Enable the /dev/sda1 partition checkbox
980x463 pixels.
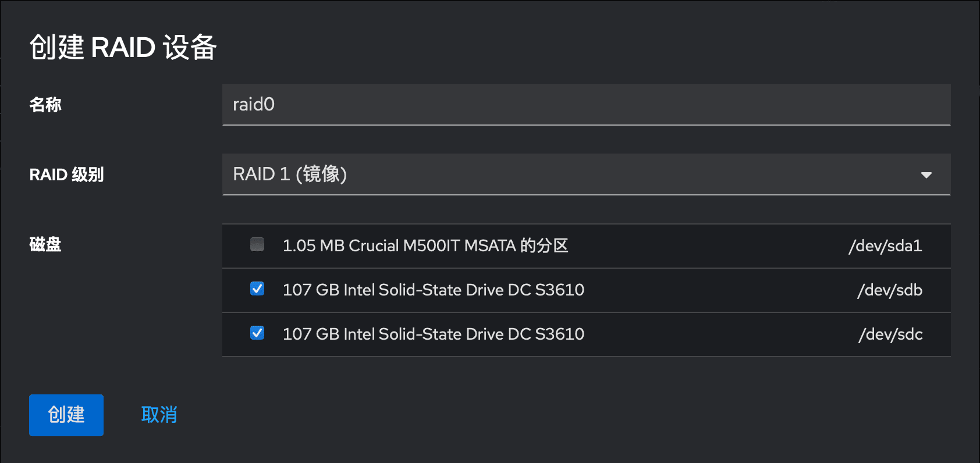[x=257, y=244]
